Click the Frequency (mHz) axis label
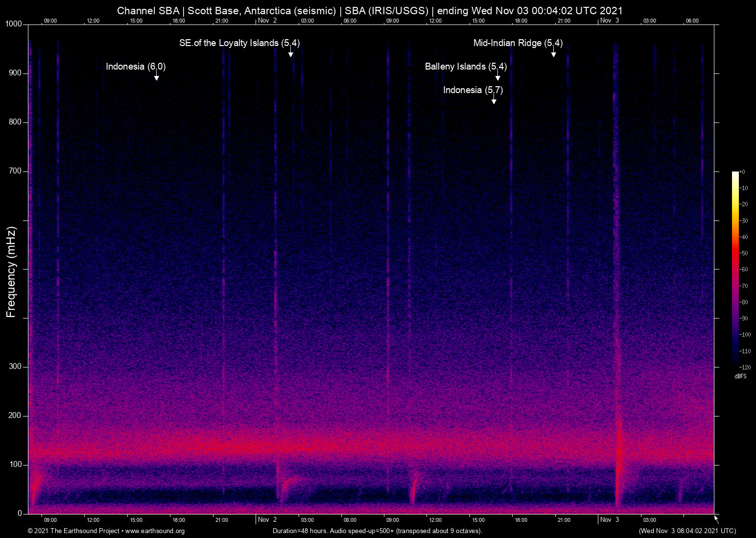Image resolution: width=756 pixels, height=538 pixels. pyautogui.click(x=11, y=272)
